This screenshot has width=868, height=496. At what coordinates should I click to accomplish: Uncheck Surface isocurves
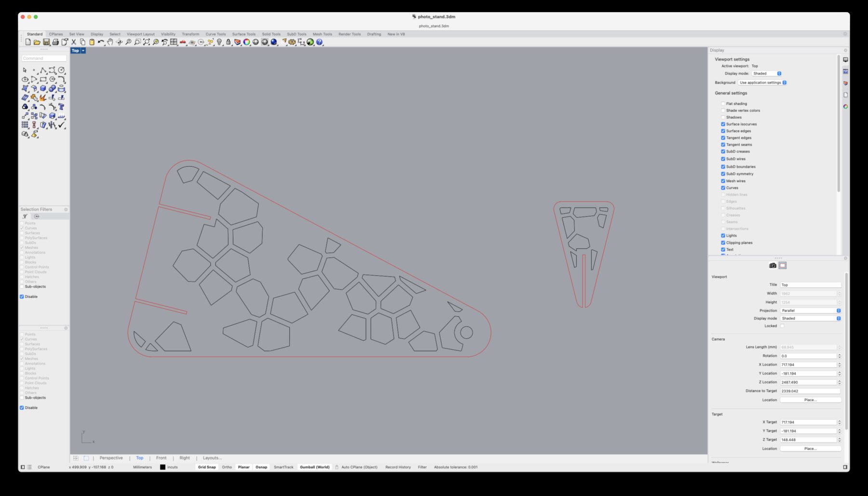[x=723, y=124]
